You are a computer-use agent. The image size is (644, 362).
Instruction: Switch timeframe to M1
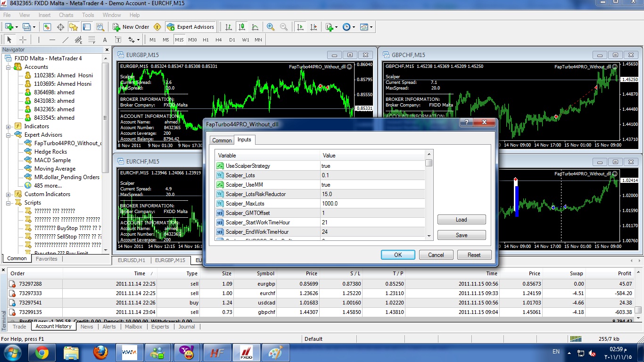click(x=153, y=40)
